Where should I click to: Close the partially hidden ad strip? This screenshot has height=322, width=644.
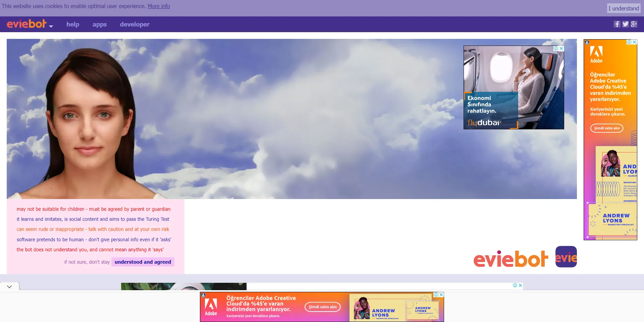[x=520, y=285]
